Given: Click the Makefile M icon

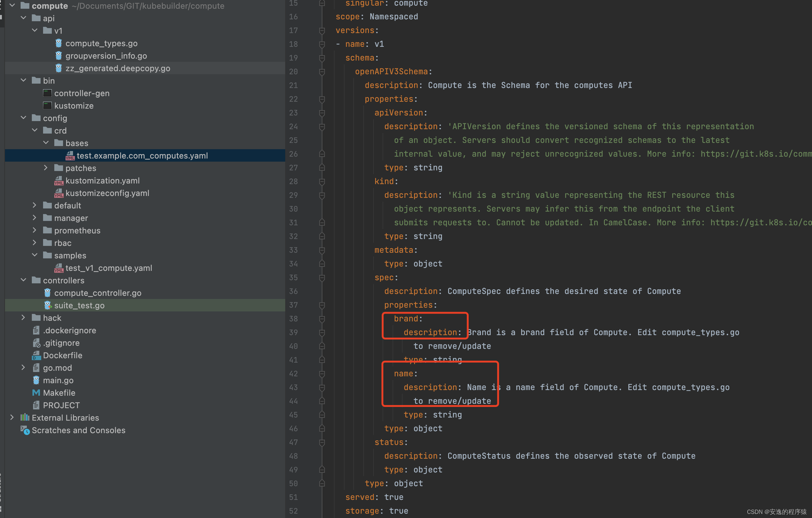Looking at the screenshot, I should pos(36,393).
